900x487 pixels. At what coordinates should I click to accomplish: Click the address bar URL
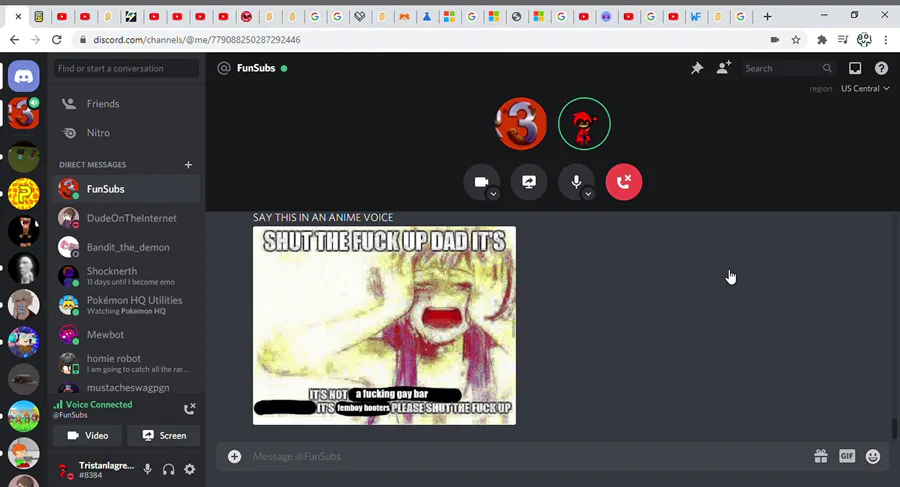pos(197,40)
